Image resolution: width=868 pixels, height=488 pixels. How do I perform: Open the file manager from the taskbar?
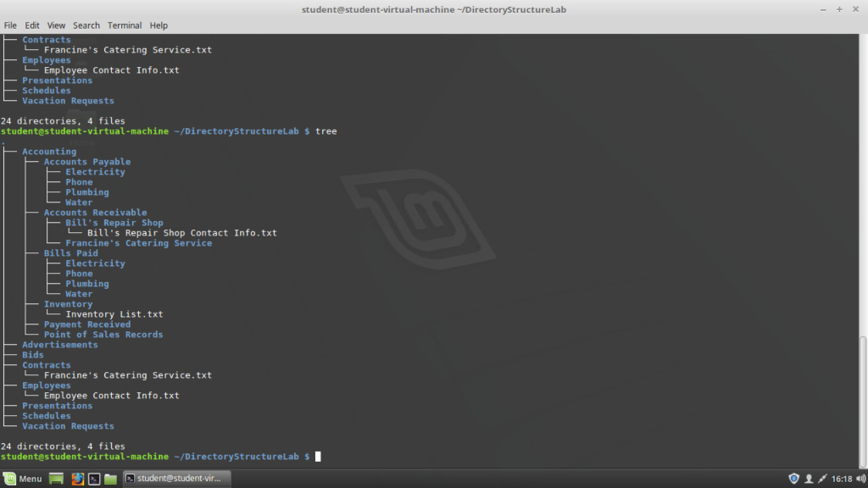113,478
